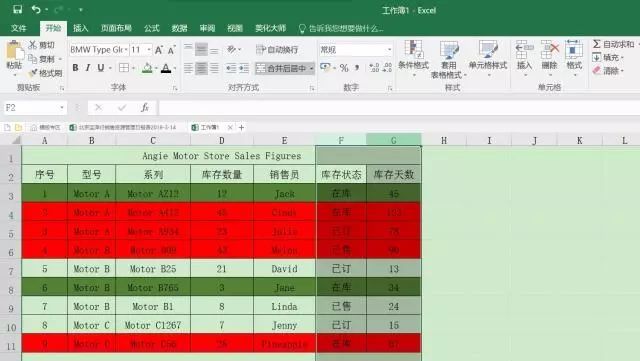
Task: Open the font size 11 dropdown
Action: pyautogui.click(x=149, y=50)
